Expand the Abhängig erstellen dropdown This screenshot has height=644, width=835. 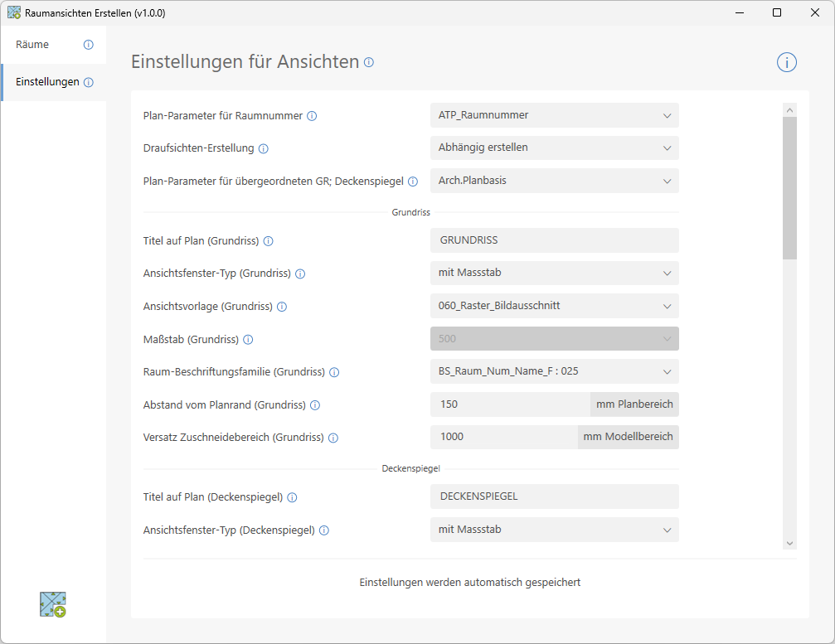tap(554, 148)
